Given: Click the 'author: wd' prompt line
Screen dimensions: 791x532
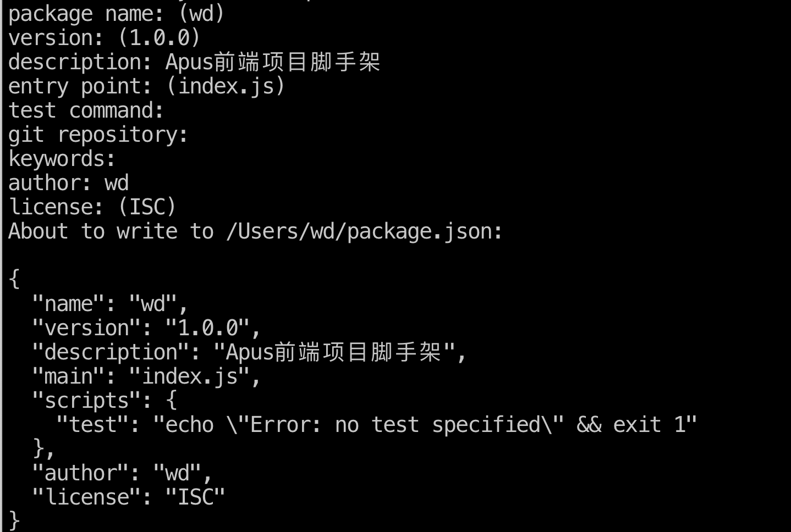Looking at the screenshot, I should 68,183.
